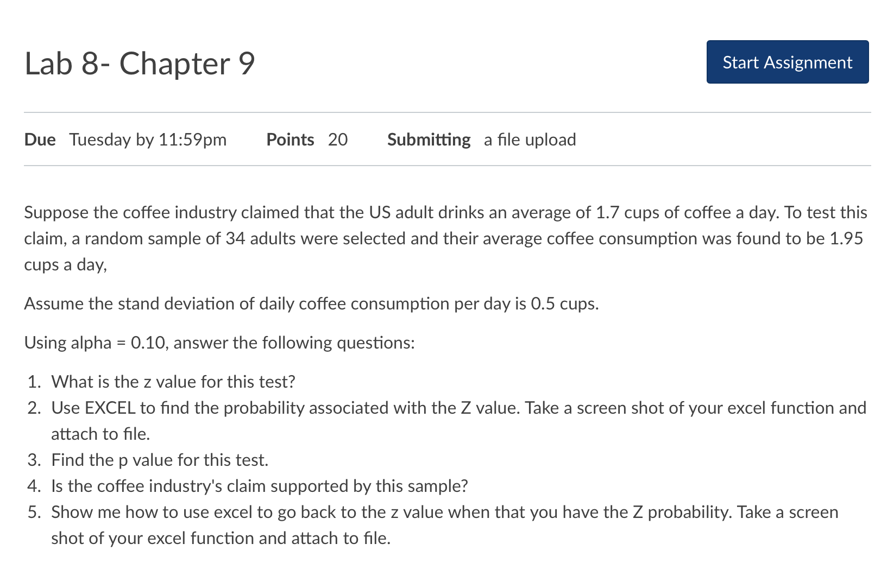Select the Due label before the deadline

point(40,140)
